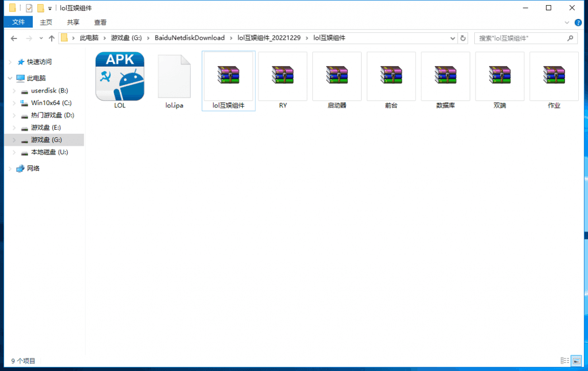Open 本地磁盘 (U:) drive
The width and height of the screenshot is (588, 371).
49,152
